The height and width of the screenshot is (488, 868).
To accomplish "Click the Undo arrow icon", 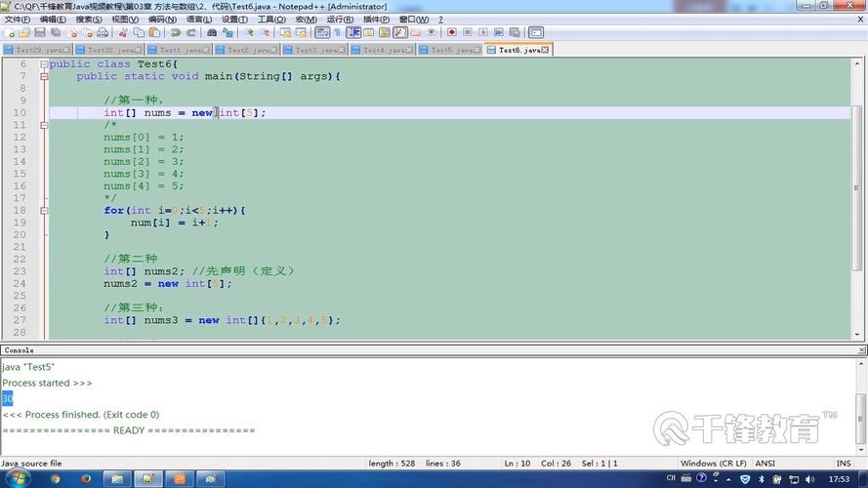I will pos(177,32).
